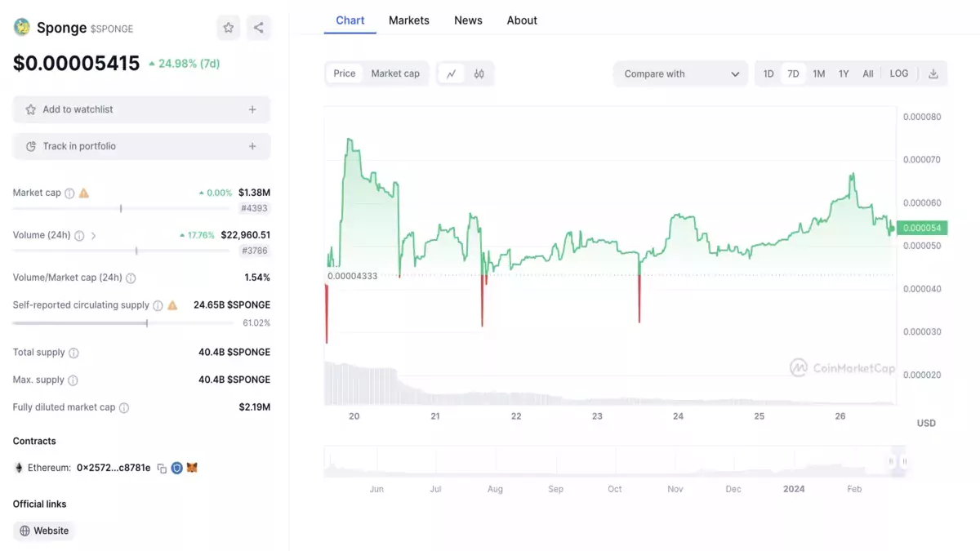Click the star icon in Add to watchlist

(x=31, y=109)
